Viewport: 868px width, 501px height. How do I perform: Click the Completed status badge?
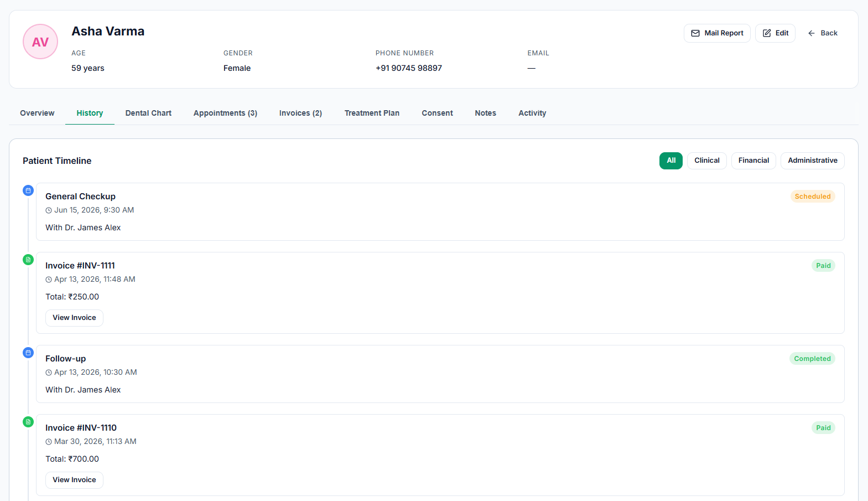(812, 359)
